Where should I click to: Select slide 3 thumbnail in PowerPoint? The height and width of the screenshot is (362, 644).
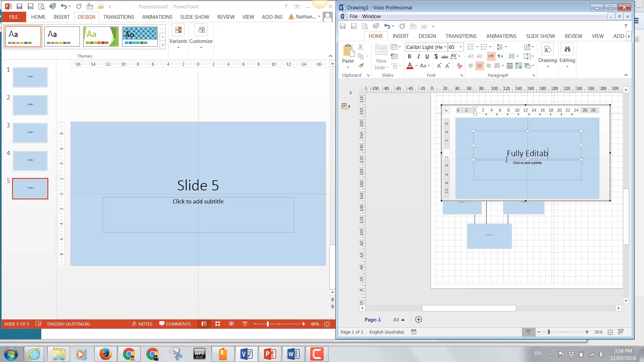click(x=30, y=133)
